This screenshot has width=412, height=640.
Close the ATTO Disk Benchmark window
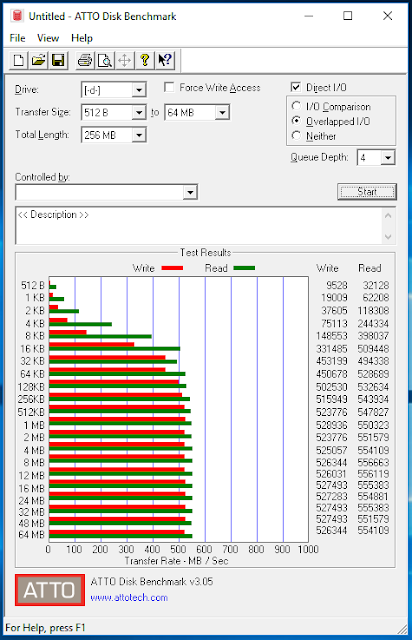click(388, 16)
